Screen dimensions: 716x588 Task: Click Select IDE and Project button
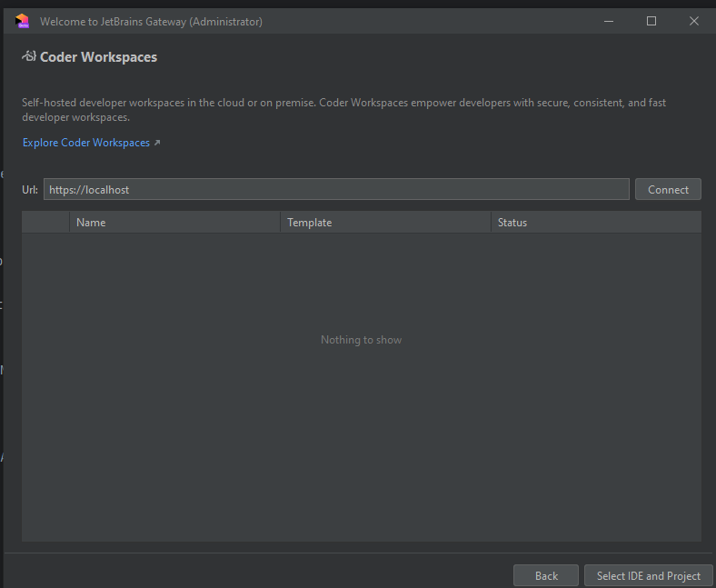(649, 575)
